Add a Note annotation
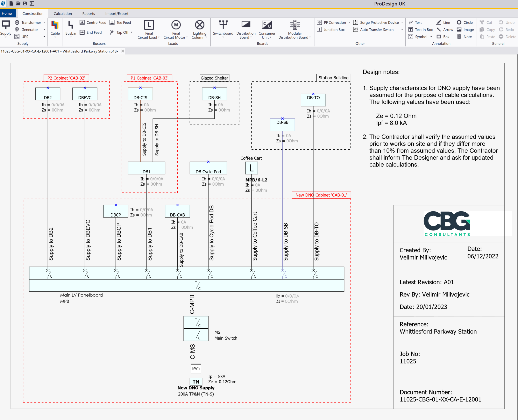The height and width of the screenshot is (420, 518). [464, 37]
